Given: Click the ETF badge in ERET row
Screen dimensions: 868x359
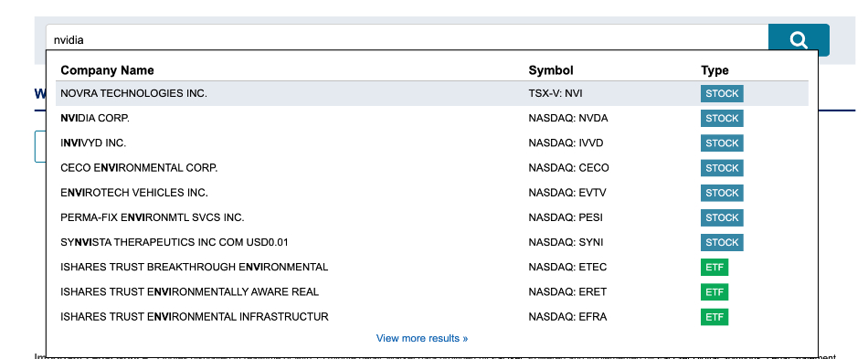Looking at the screenshot, I should (715, 292).
